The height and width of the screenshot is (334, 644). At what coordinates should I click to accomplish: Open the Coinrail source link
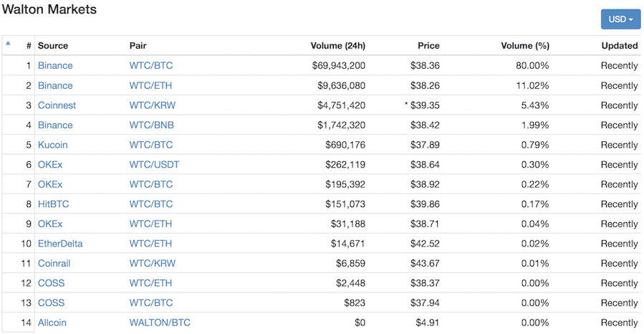[x=54, y=263]
